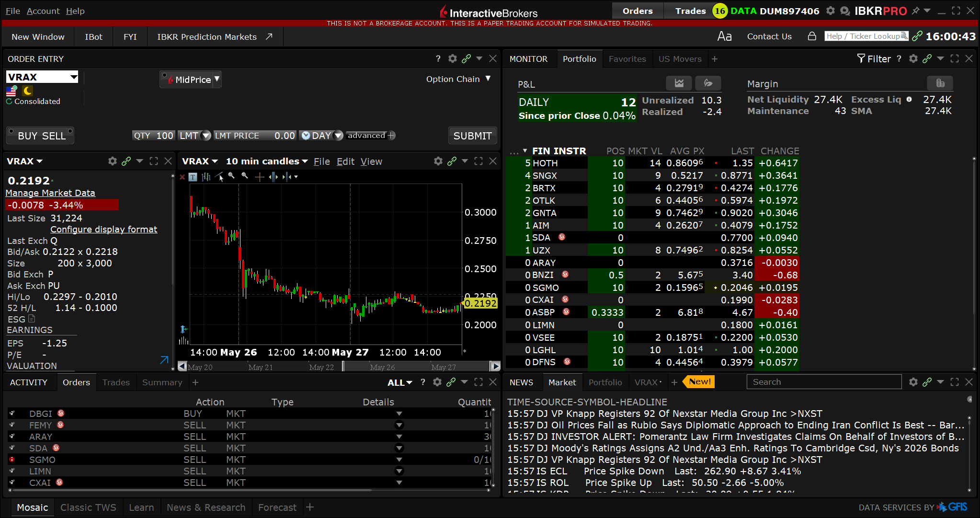Click the Margin details report icon button
The image size is (980, 518).
coord(940,83)
